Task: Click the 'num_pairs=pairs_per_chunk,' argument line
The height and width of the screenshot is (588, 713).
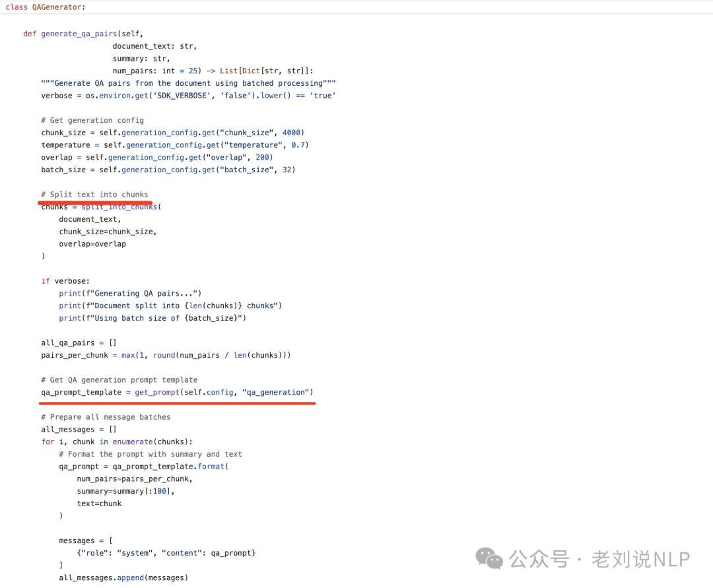Action: pos(135,479)
